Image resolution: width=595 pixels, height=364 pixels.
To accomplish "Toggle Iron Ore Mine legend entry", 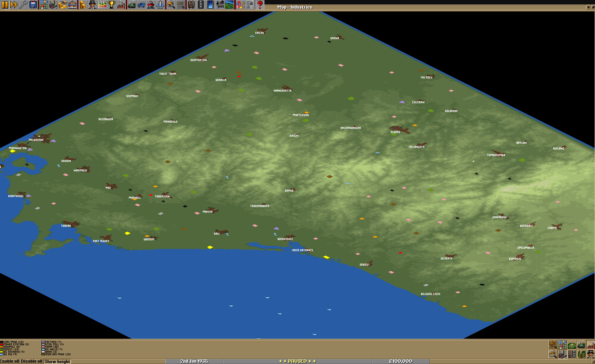I will pyautogui.click(x=56, y=354).
